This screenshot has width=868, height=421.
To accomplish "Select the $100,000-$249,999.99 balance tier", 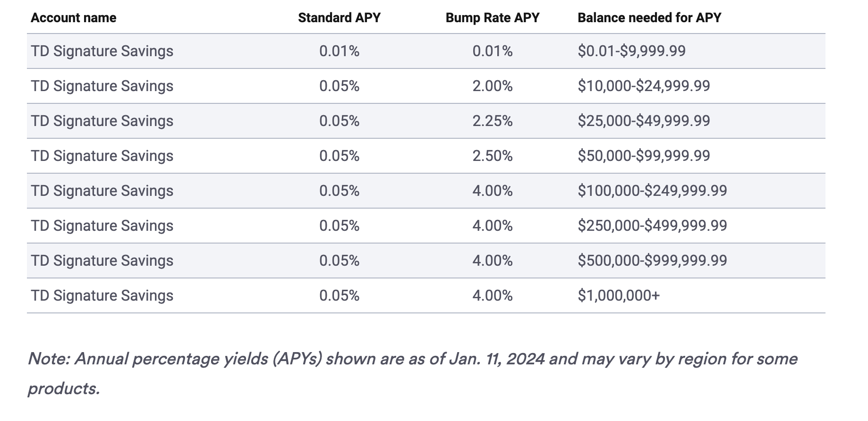I will 652,191.
